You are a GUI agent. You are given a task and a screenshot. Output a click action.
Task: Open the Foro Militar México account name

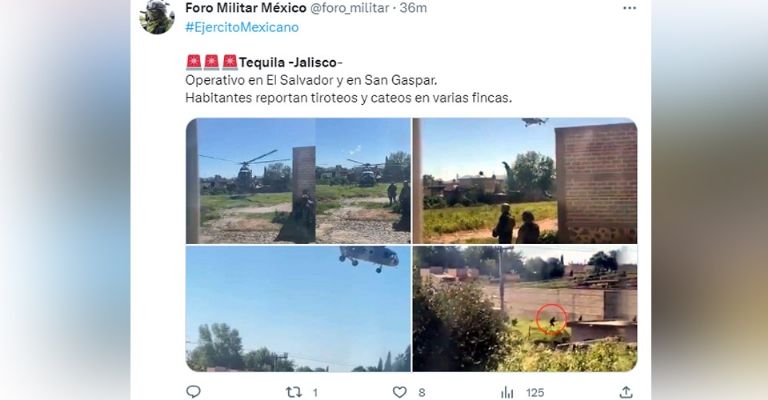[246, 8]
